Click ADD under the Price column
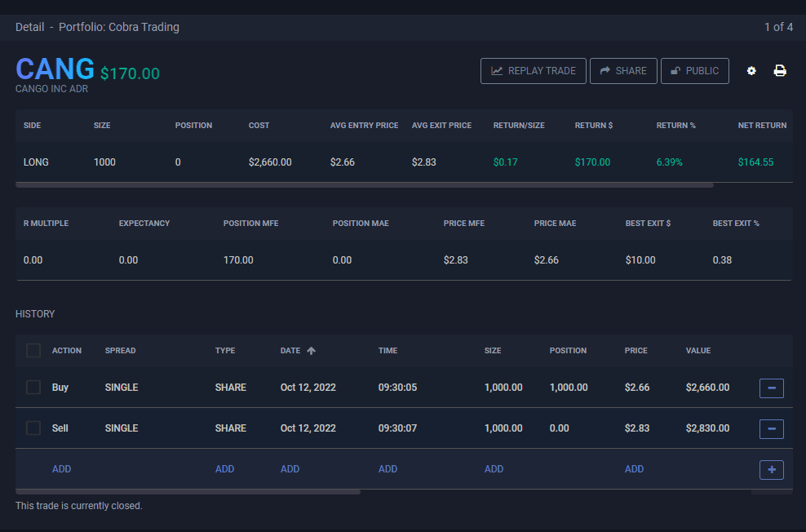The height and width of the screenshot is (532, 806). click(x=634, y=469)
